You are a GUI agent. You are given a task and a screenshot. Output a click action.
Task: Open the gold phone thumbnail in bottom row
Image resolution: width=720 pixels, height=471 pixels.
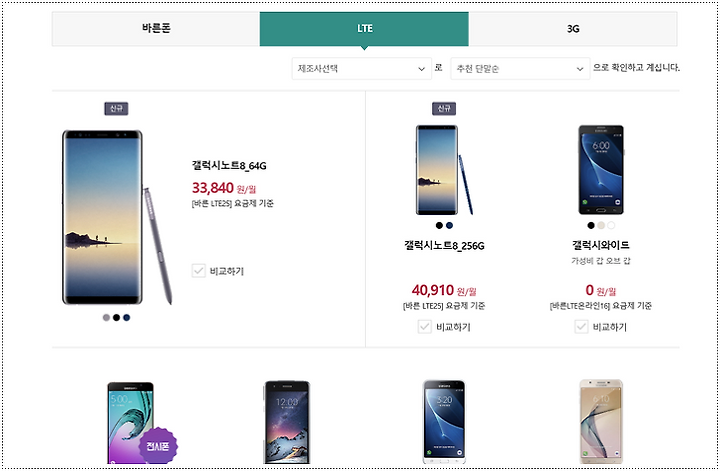pyautogui.click(x=601, y=421)
